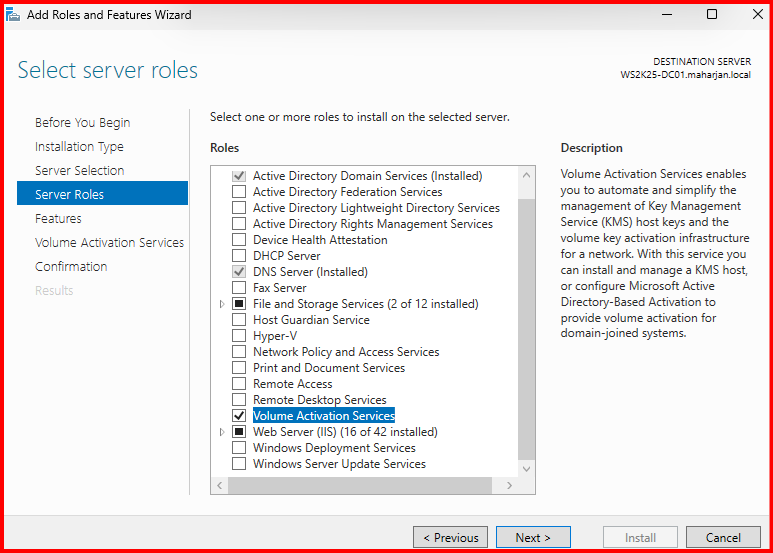Enable the DHCP Server role checkbox
The height and width of the screenshot is (553, 773).
tap(239, 256)
